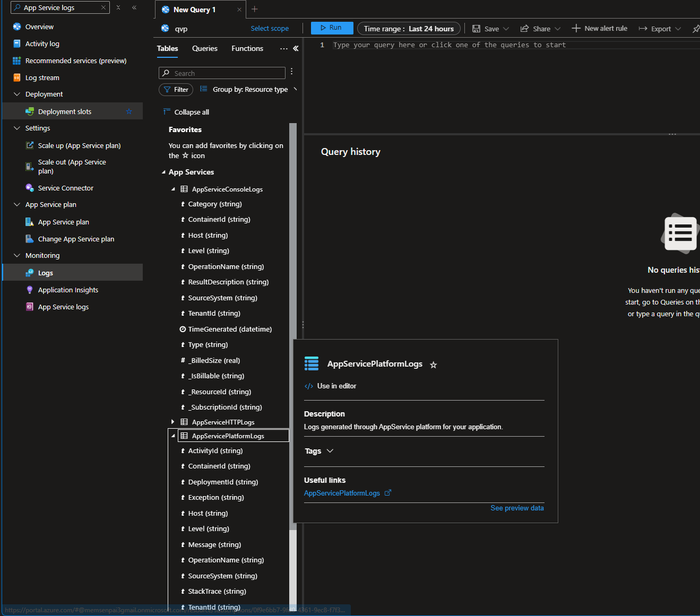
Task: Collapse the App Service plan section
Action: [17, 205]
